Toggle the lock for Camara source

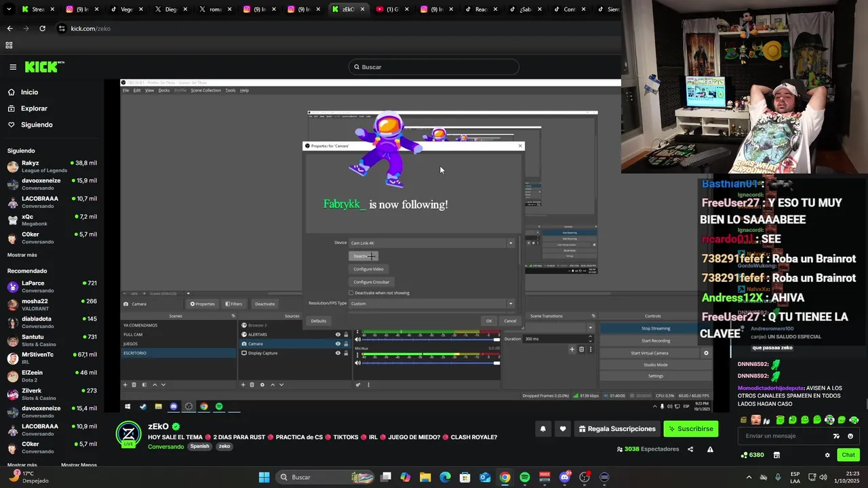(x=346, y=344)
